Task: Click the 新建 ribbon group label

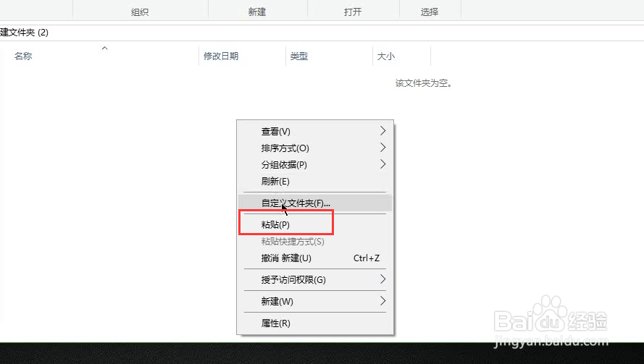Action: (x=257, y=12)
